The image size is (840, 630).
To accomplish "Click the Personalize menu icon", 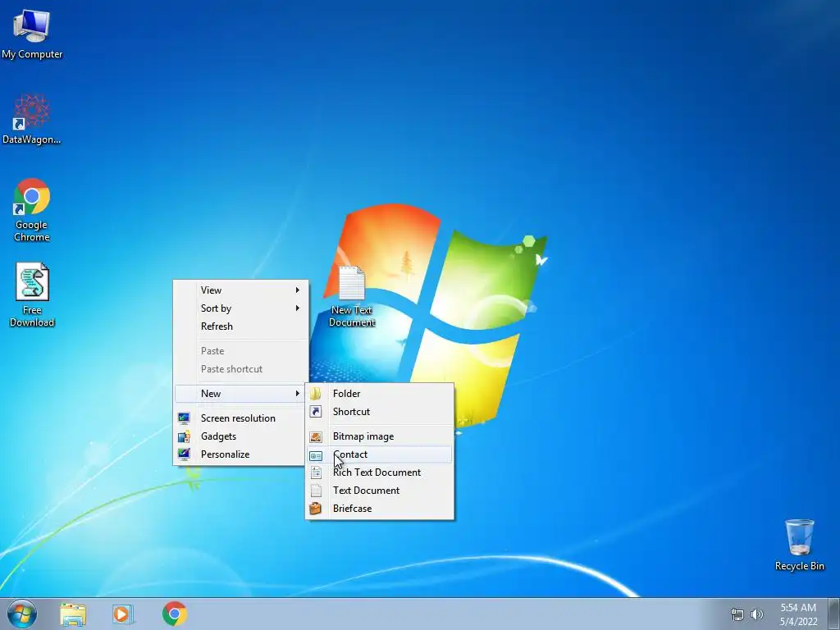I will pos(184,454).
